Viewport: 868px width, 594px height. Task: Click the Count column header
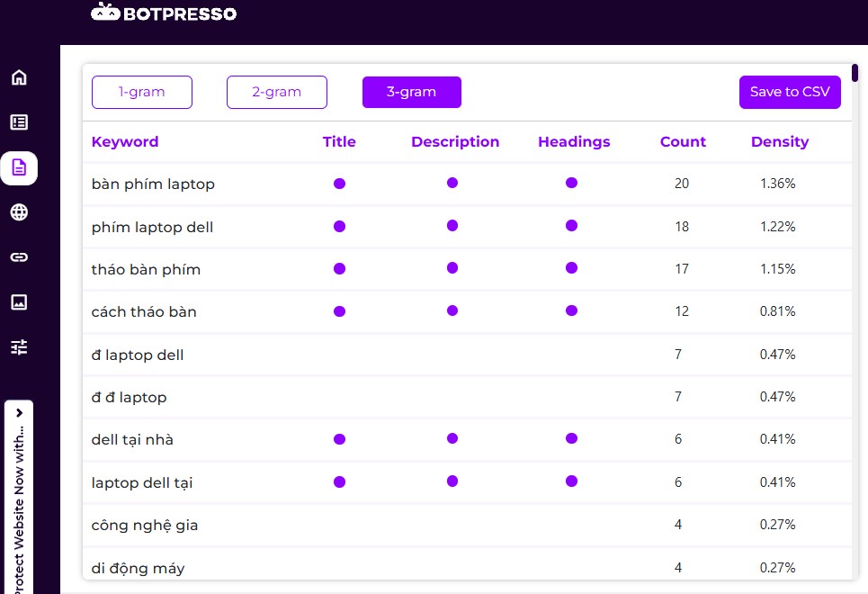tap(683, 142)
